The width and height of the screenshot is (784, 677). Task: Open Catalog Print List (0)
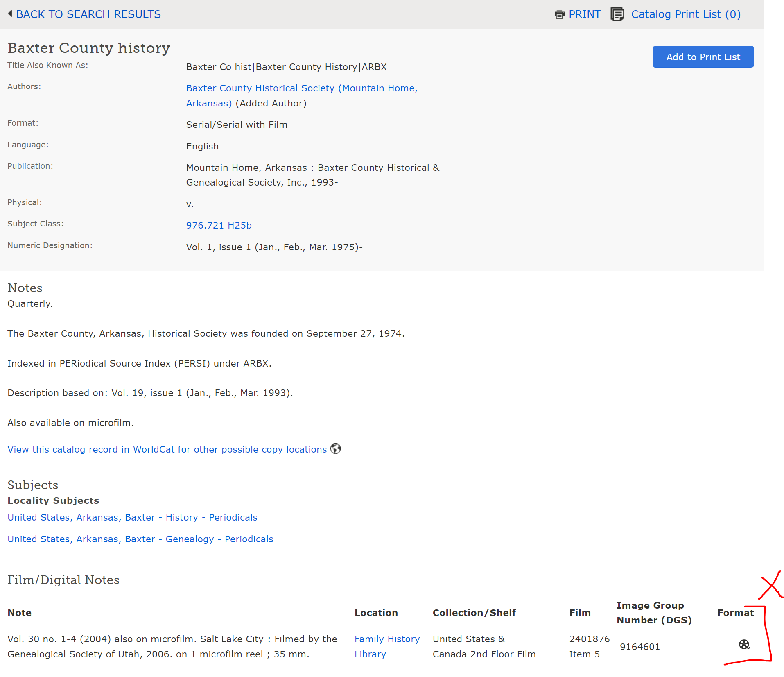[686, 14]
